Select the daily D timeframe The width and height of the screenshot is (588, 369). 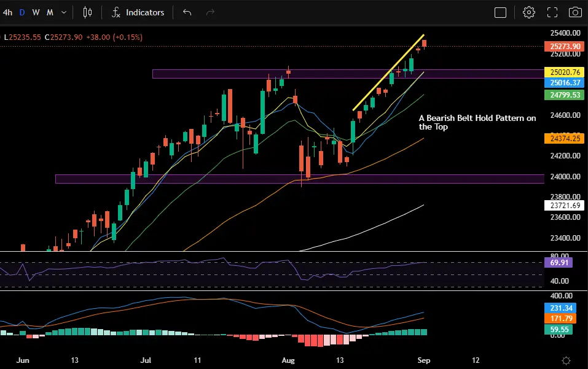pos(22,12)
